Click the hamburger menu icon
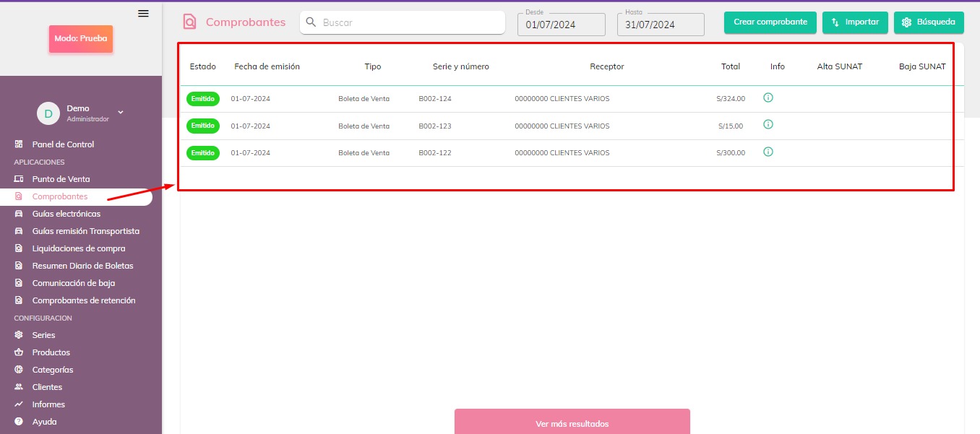The image size is (980, 434). point(143,13)
